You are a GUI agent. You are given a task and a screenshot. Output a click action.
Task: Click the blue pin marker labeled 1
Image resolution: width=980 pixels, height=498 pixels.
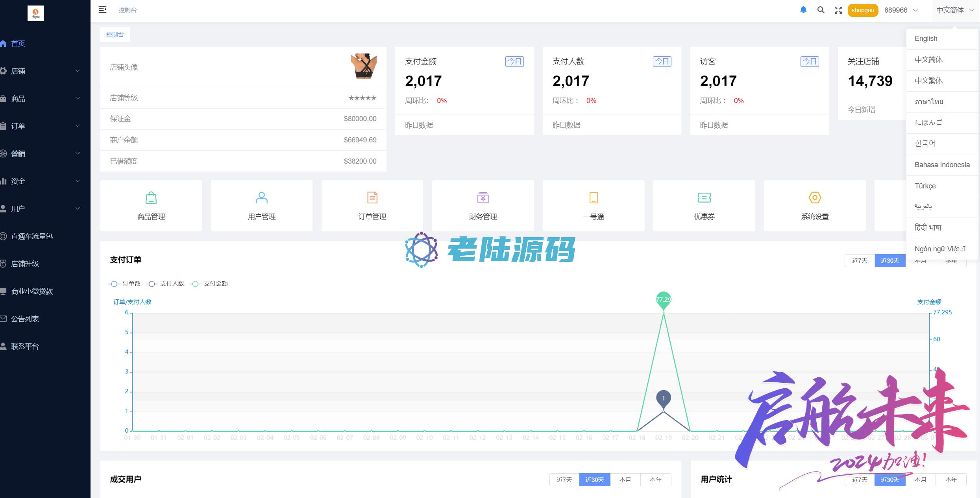(x=664, y=399)
